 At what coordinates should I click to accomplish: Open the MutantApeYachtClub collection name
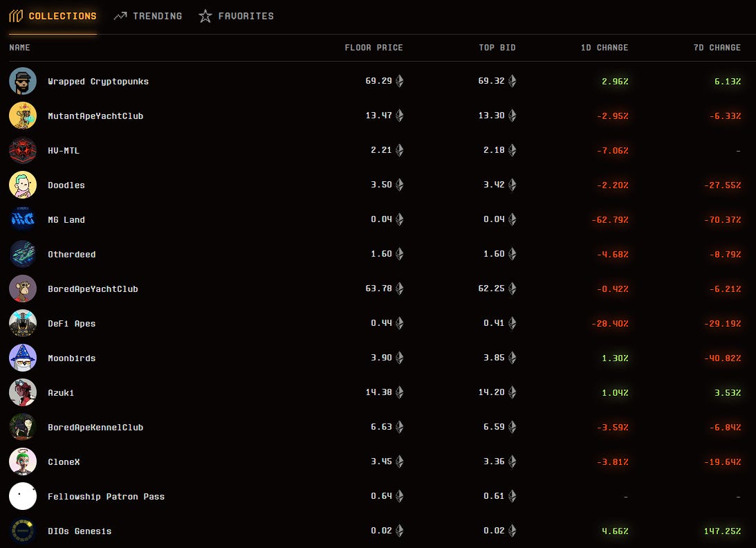pyautogui.click(x=95, y=116)
